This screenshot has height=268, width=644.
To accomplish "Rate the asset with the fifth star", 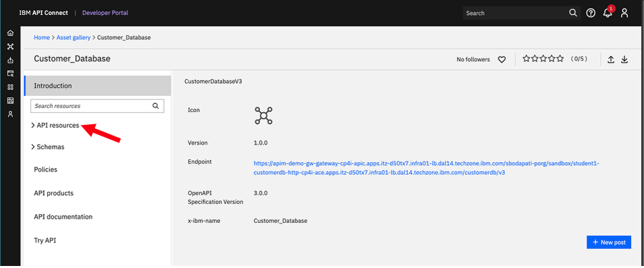I will tap(560, 59).
